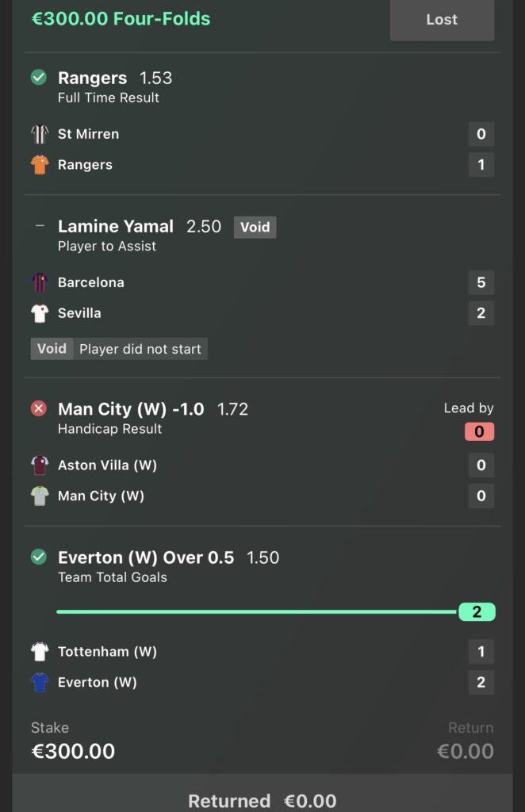Click the Returned €0.00 bar
The width and height of the screenshot is (525, 812).
[262, 801]
